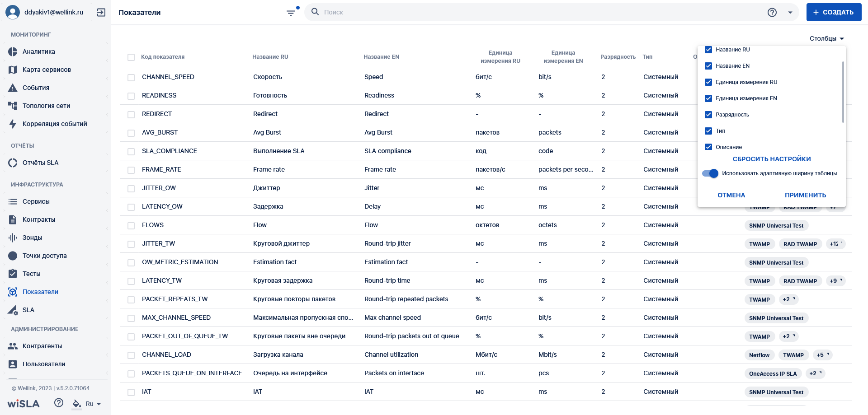This screenshot has width=868, height=415.
Task: Click SLA_COMPLIANCE code cell
Action: (x=169, y=151)
